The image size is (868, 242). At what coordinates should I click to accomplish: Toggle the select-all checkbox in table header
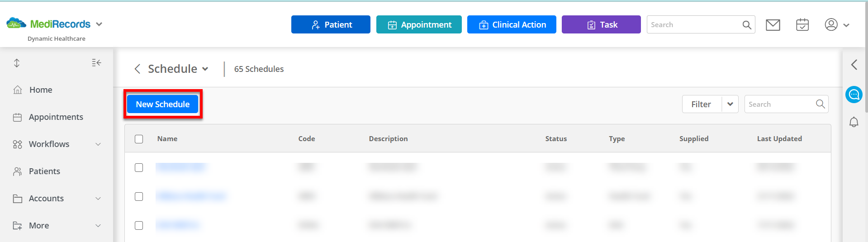point(139,139)
